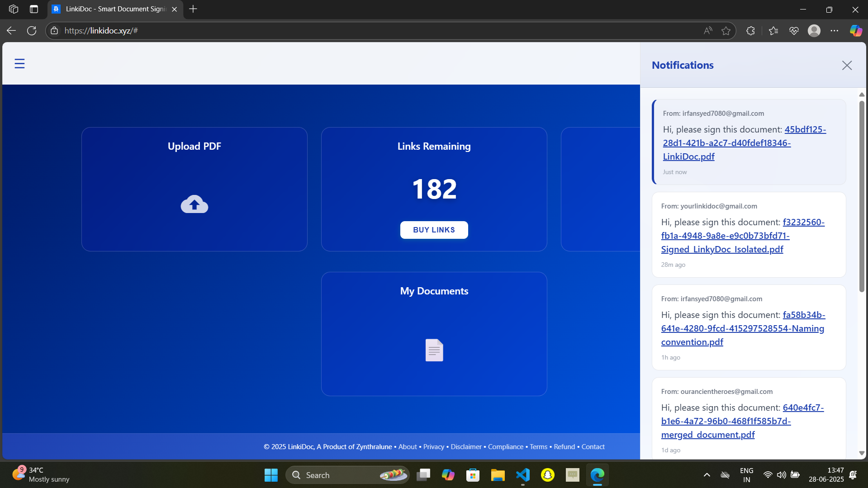The image size is (868, 488).
Task: Click notifications scrollbar down arrow
Action: [x=862, y=453]
